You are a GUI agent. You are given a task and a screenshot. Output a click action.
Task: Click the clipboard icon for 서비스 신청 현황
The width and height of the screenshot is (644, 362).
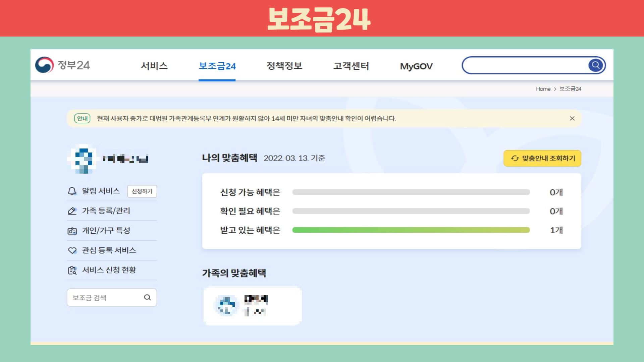72,270
